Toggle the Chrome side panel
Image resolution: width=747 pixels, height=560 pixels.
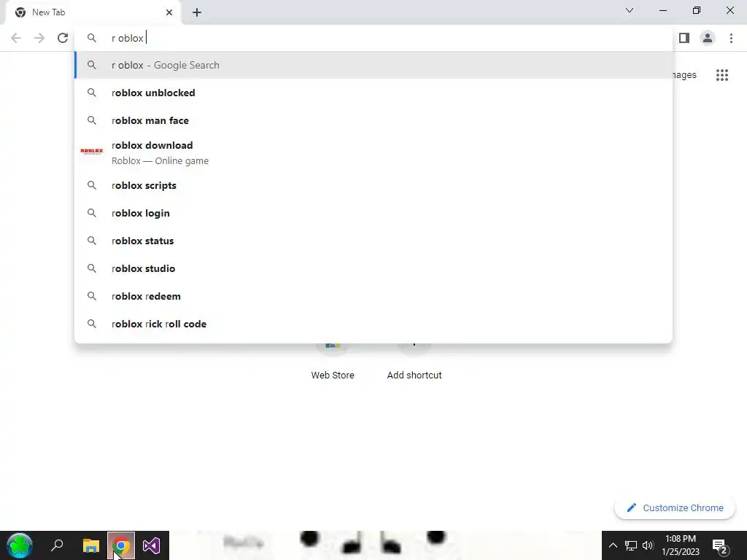684,38
